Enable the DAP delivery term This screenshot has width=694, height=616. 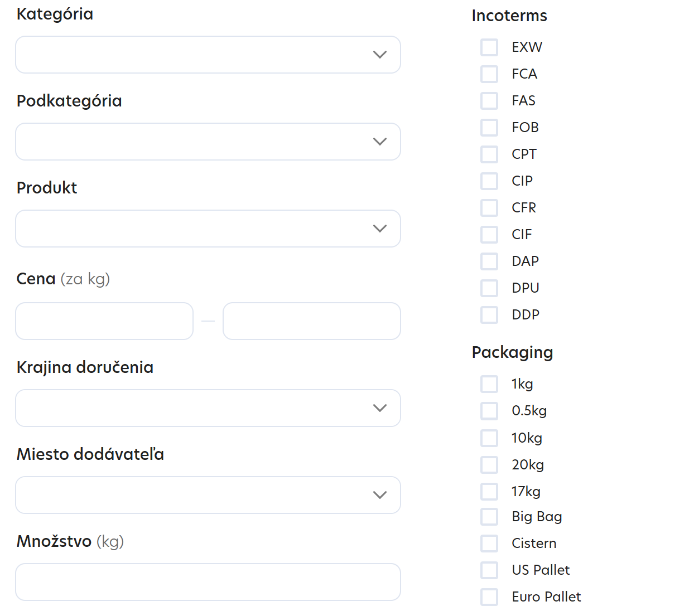point(489,261)
